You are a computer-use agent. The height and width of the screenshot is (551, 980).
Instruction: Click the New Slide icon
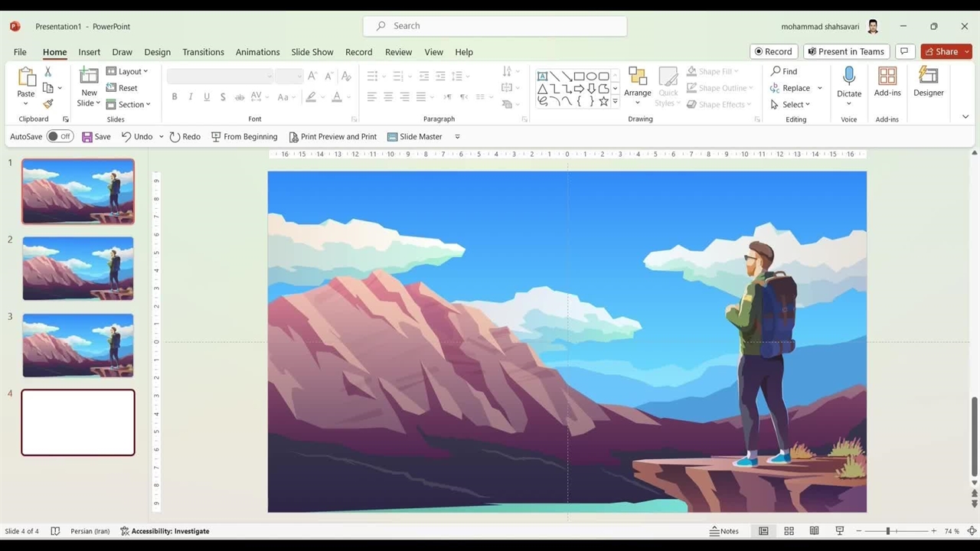coord(89,76)
